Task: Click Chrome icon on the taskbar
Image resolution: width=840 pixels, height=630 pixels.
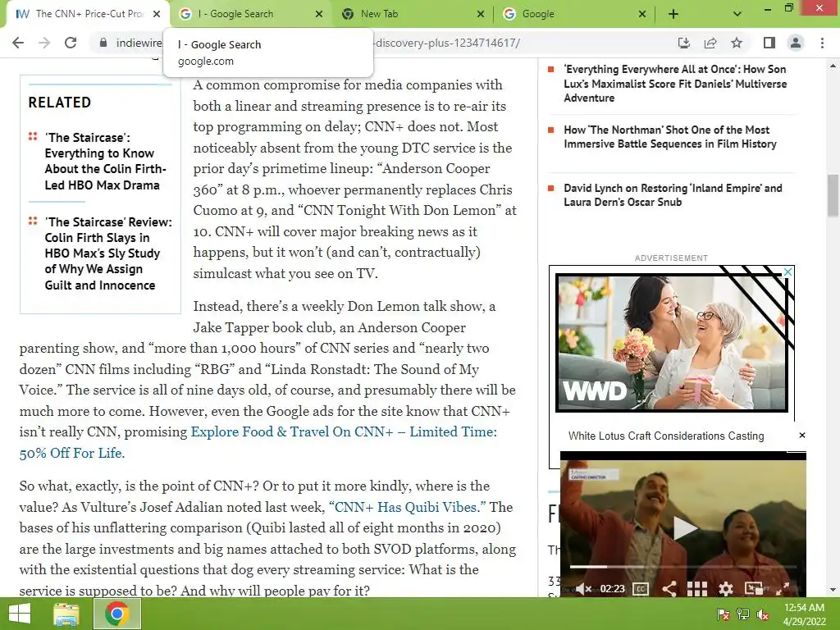Action: tap(116, 614)
